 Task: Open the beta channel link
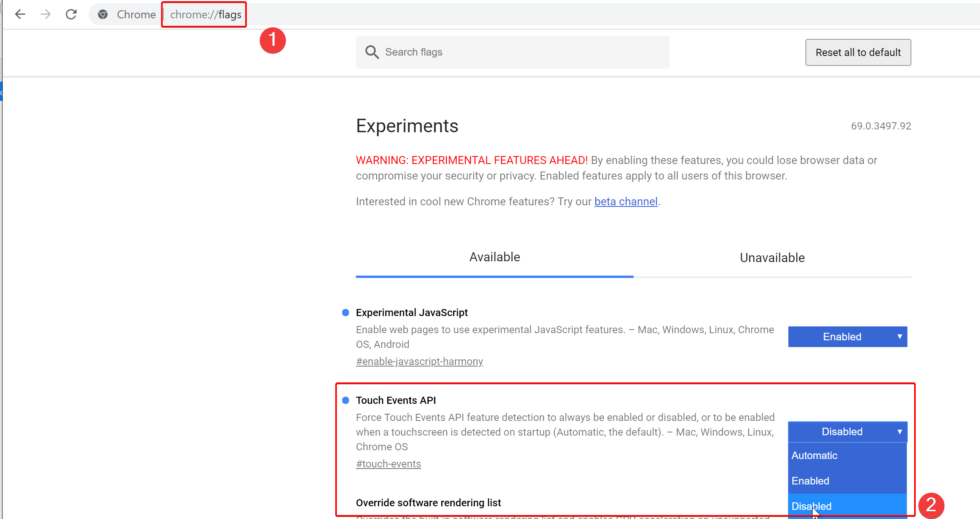(626, 202)
